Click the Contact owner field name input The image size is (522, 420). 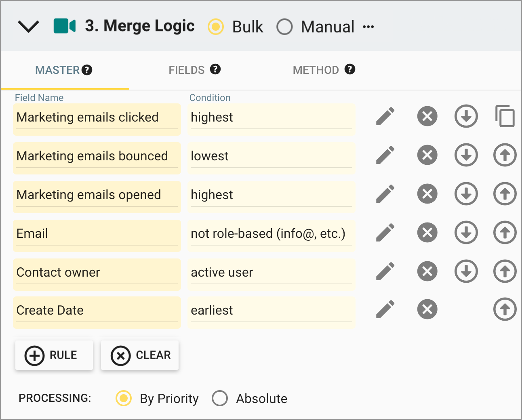[x=97, y=273]
